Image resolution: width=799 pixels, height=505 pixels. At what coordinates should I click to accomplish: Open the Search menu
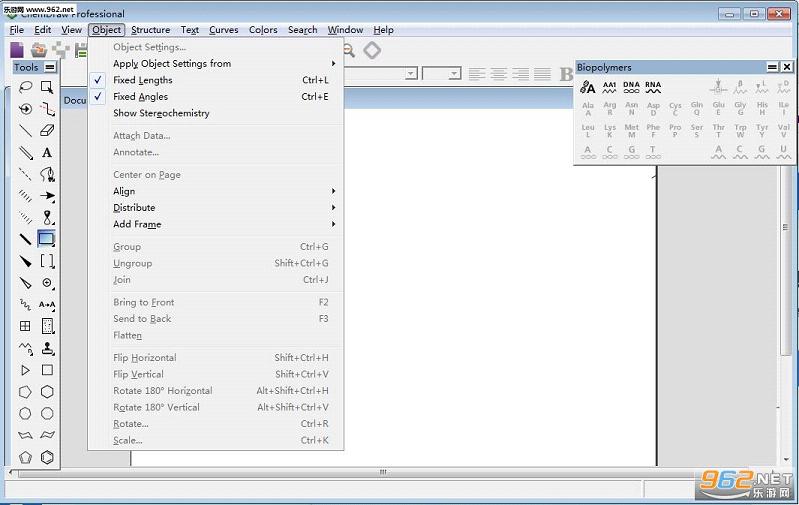[302, 30]
